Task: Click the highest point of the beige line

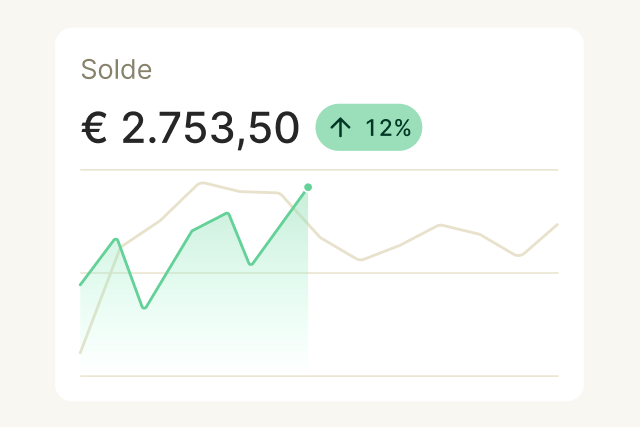Action: [203, 183]
